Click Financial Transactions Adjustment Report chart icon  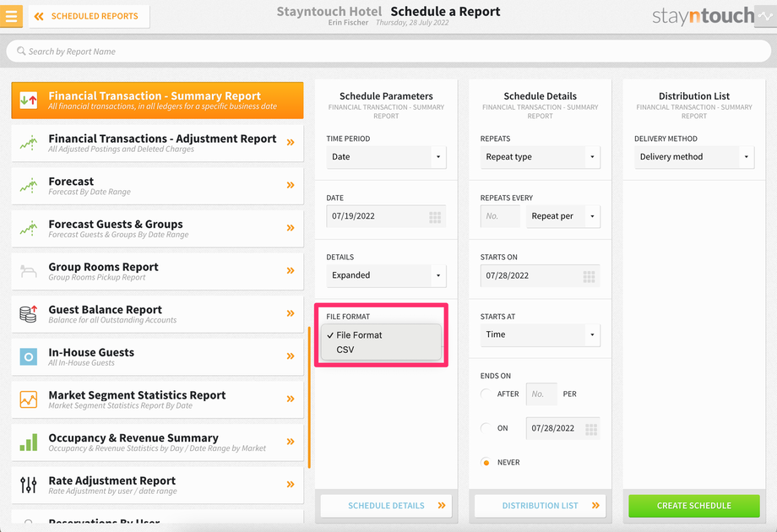pos(29,143)
